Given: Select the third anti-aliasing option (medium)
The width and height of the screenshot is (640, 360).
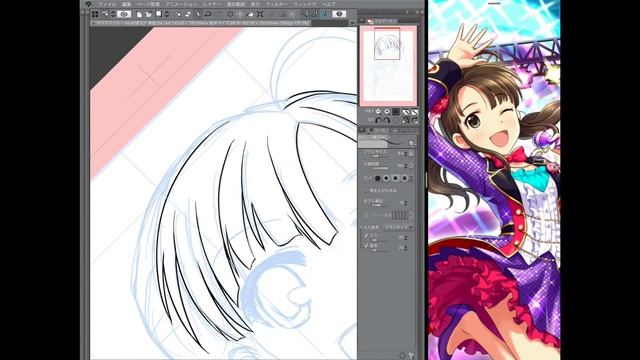Looking at the screenshot, I should coord(395,178).
